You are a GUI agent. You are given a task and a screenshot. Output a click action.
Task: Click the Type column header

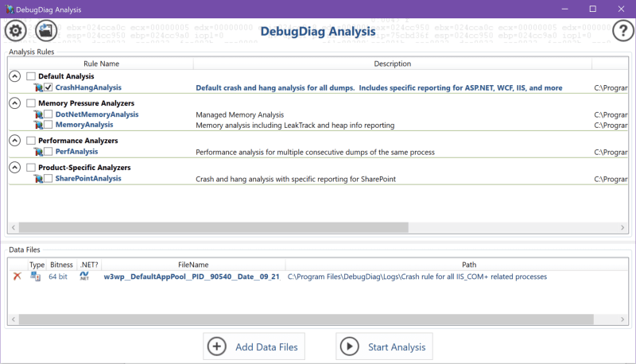coord(37,265)
